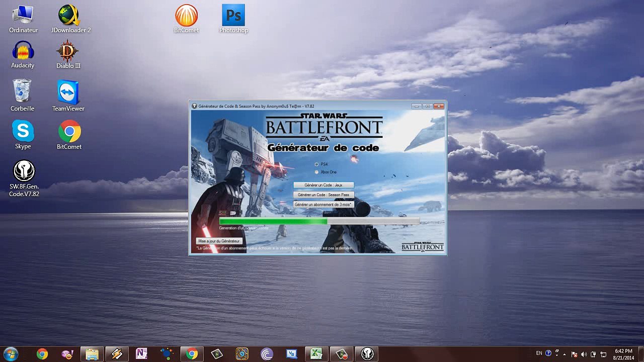Show hidden tray icons arrow
Image resolution: width=644 pixels, height=362 pixels.
click(x=564, y=354)
